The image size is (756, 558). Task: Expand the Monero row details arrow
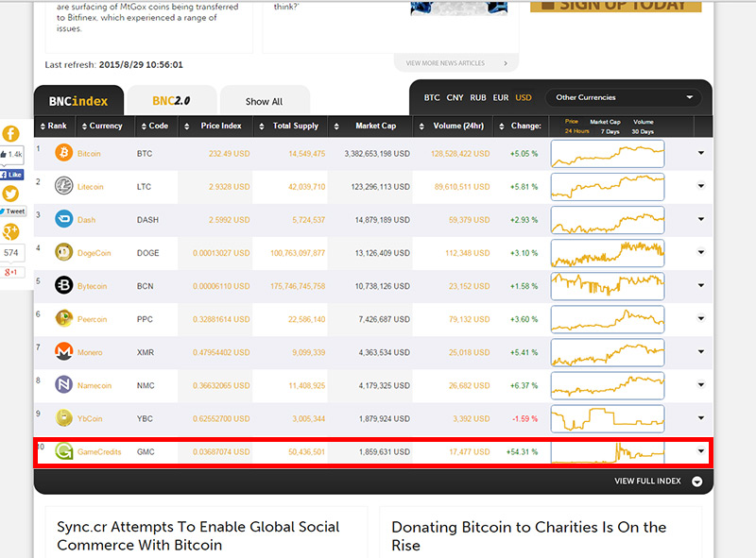point(701,351)
